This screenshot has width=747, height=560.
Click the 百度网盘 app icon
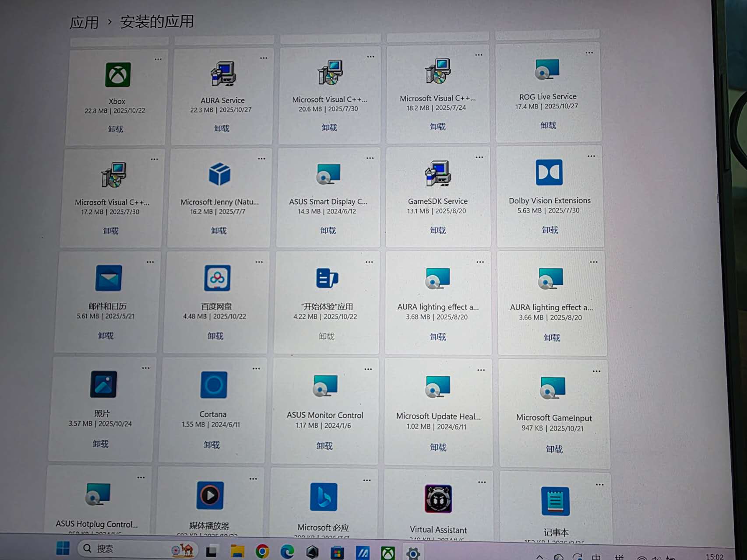click(x=217, y=278)
